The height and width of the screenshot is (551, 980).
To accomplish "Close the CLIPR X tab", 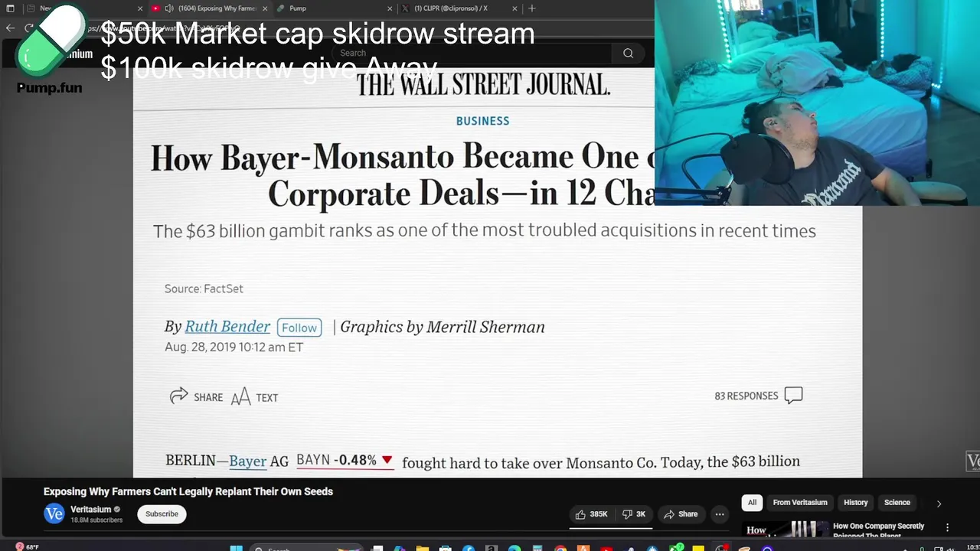I will (x=514, y=8).
